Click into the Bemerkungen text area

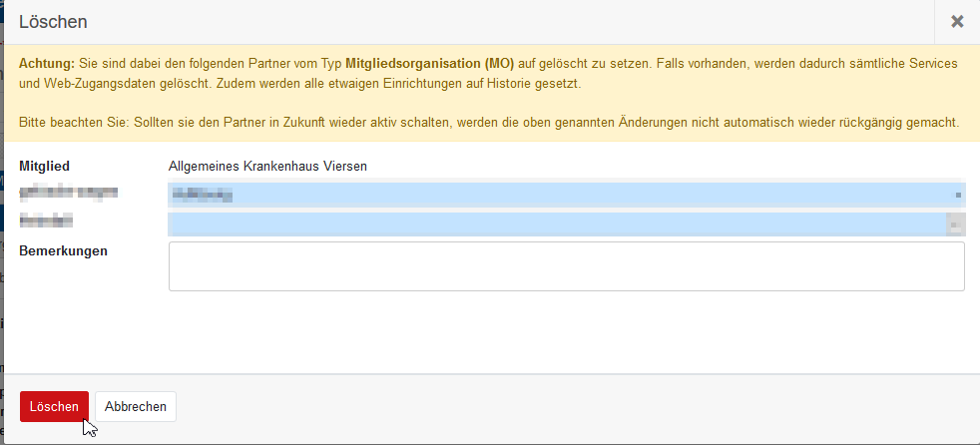pos(566,266)
